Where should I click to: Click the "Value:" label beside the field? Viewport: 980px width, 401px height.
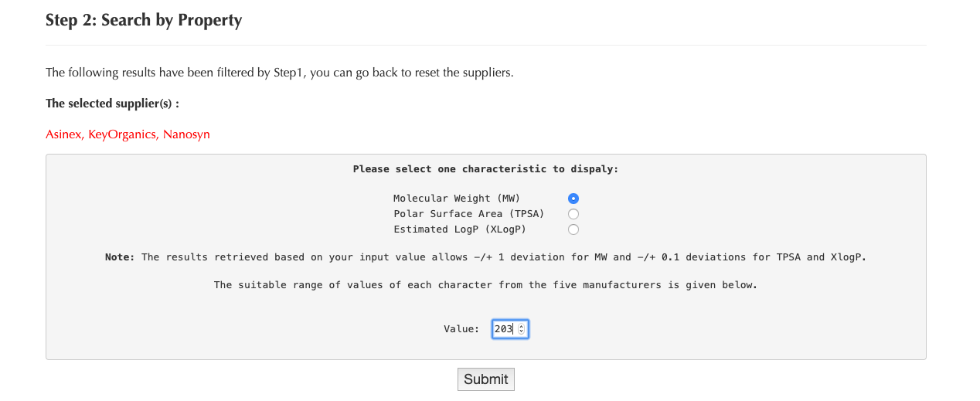coord(461,329)
